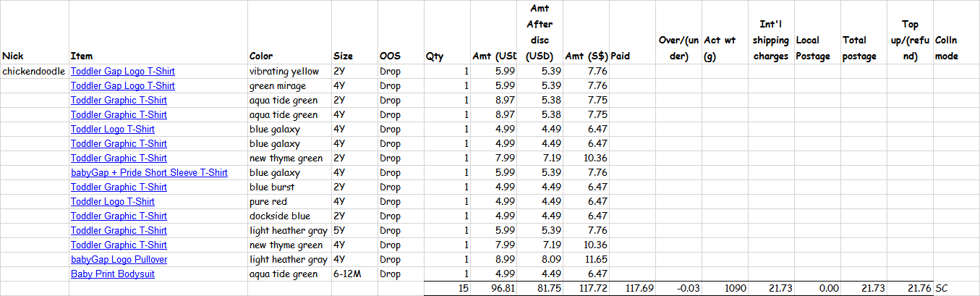Screen dimensions: 980x296
Task: Open Toddler Graphic T-Shirt link for new thyme green 2Y
Action: click(119, 158)
